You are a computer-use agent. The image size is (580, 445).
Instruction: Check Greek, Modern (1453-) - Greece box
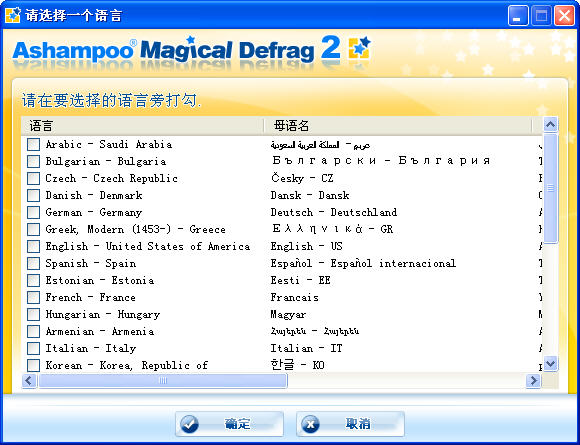point(33,229)
